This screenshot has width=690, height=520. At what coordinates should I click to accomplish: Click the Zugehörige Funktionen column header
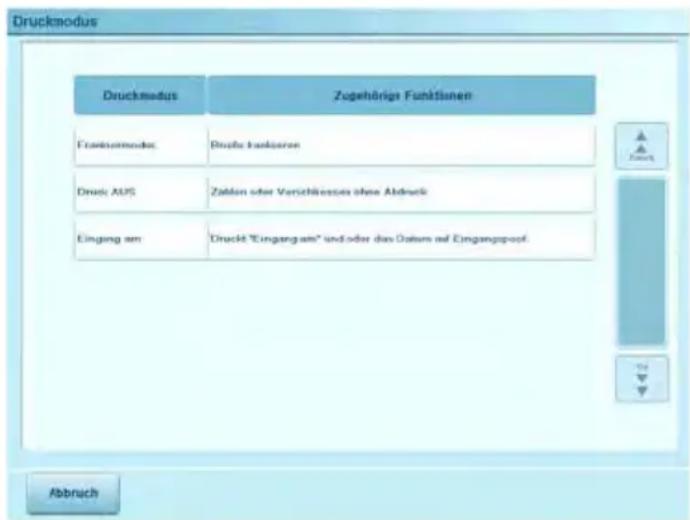point(402,95)
